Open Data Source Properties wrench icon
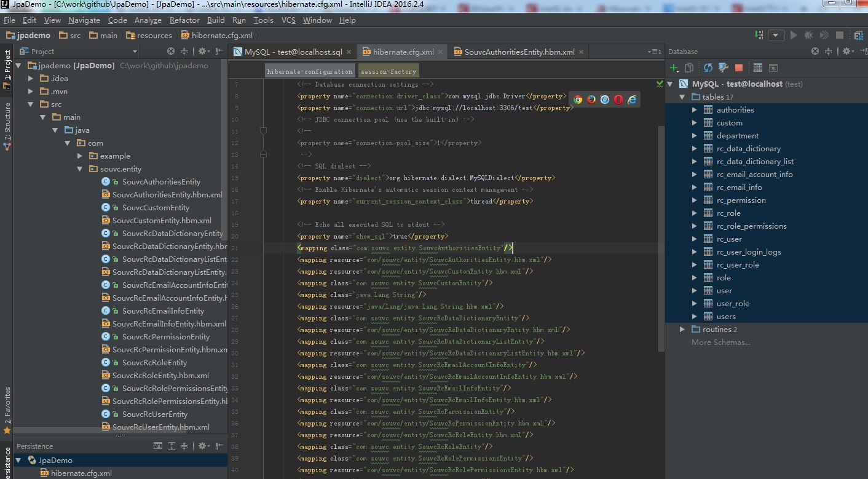 click(x=724, y=68)
